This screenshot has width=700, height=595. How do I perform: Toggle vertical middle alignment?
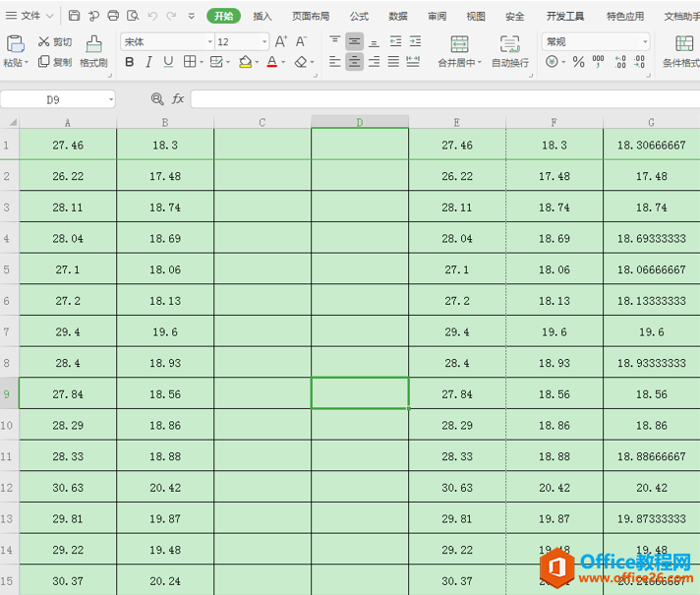(x=355, y=41)
